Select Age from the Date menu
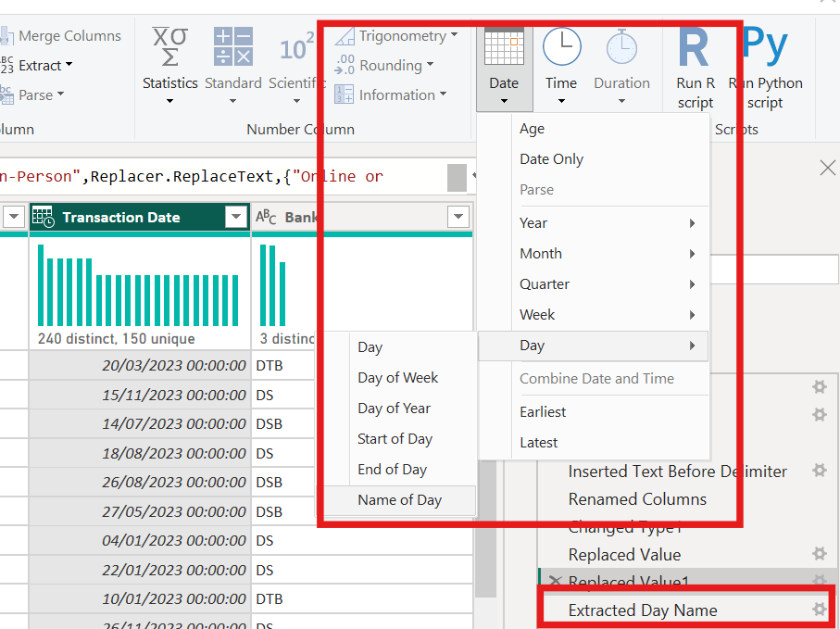840x629 pixels. [593, 129]
